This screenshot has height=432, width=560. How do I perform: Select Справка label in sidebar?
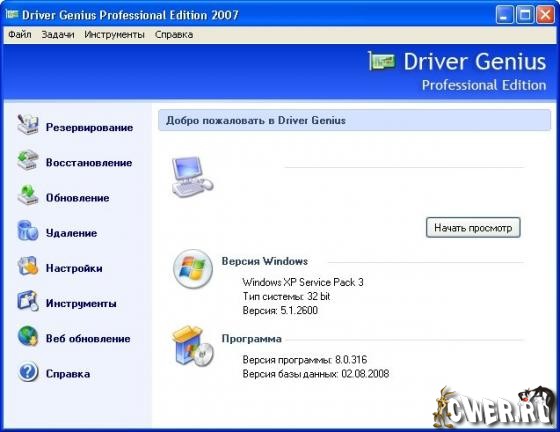pos(68,374)
